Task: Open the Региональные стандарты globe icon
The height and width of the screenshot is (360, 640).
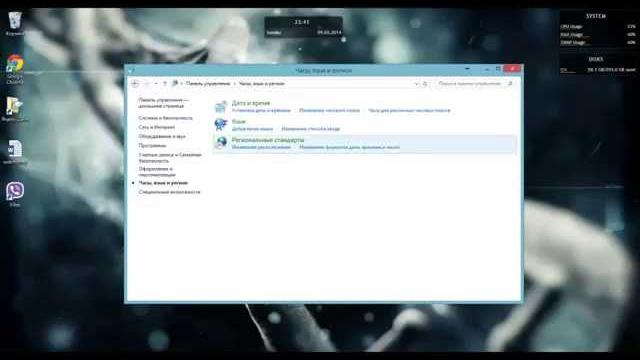Action: (221, 143)
